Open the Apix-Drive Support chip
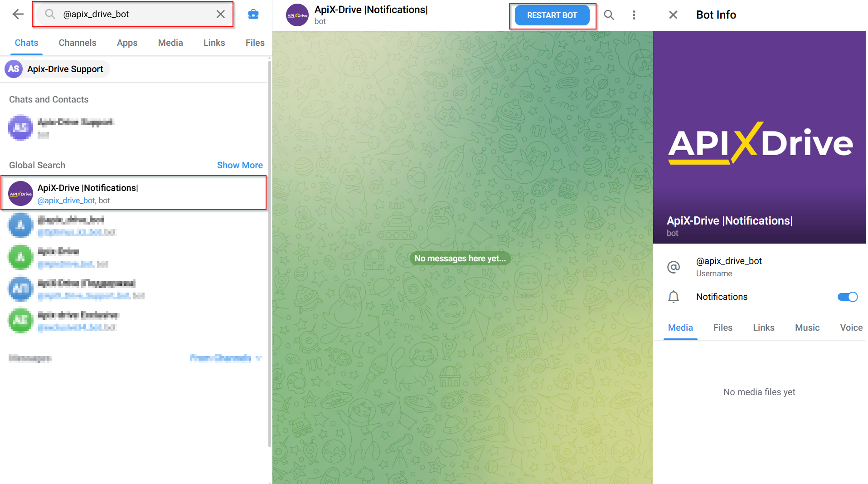This screenshot has height=484, width=868. (57, 69)
